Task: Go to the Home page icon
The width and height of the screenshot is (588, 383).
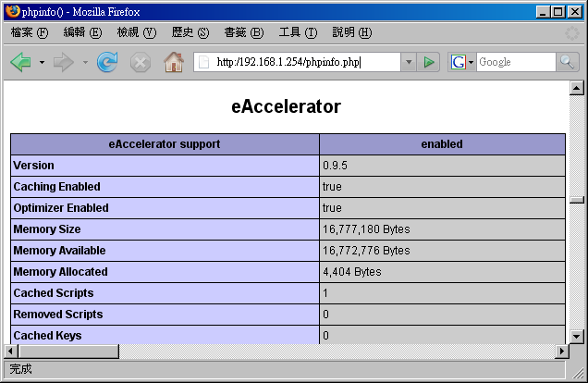Action: [173, 62]
